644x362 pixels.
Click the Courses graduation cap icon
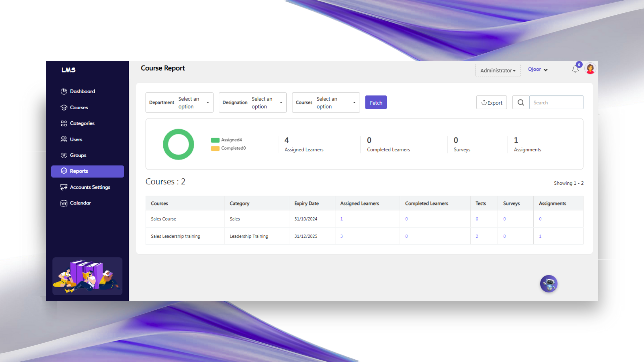pyautogui.click(x=64, y=107)
